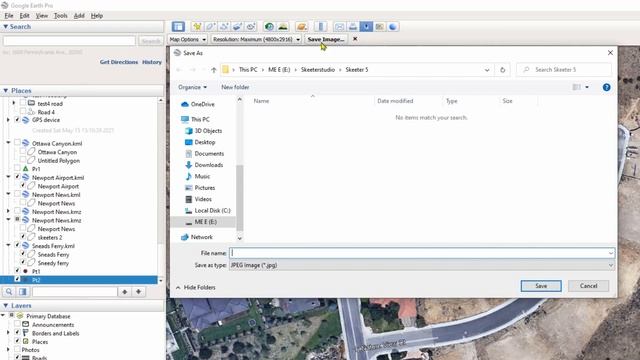Click the panel view icon beside the magnifier
The height and width of the screenshot is (360, 640).
(x=23, y=292)
